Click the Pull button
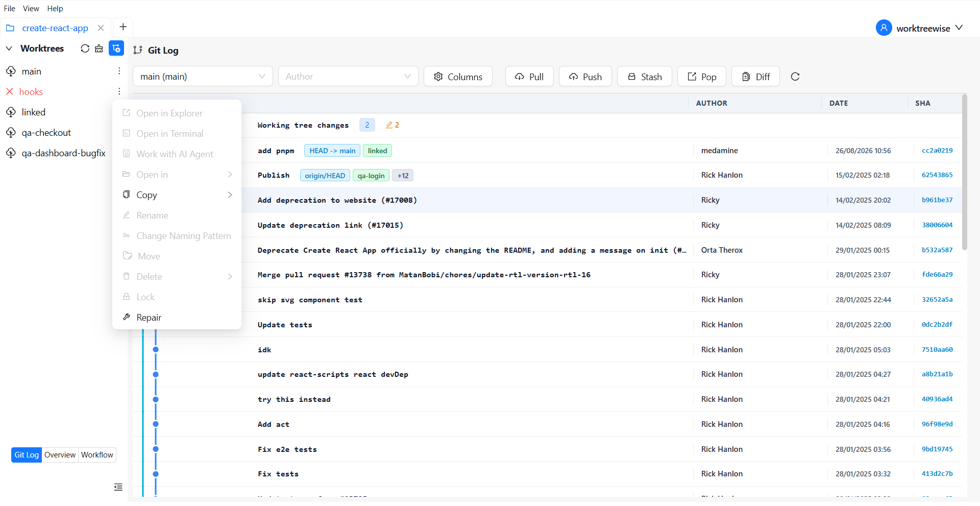The height and width of the screenshot is (506, 980). pos(529,76)
